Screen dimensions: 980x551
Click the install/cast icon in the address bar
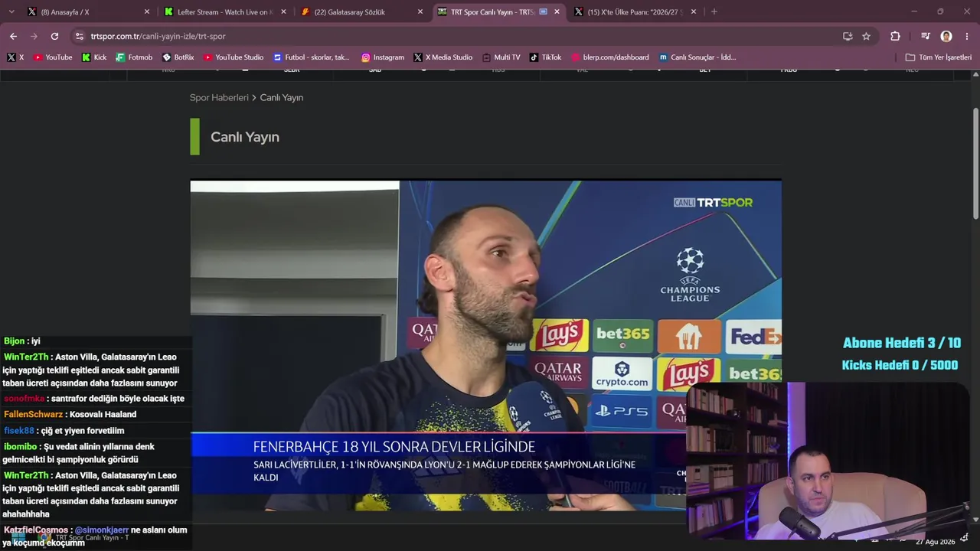point(848,36)
